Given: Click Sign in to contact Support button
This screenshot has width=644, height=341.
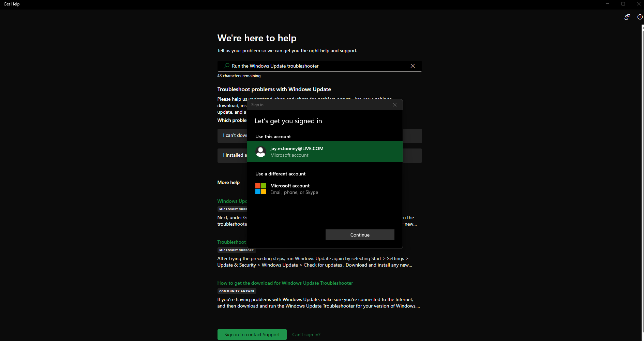Looking at the screenshot, I should [252, 335].
